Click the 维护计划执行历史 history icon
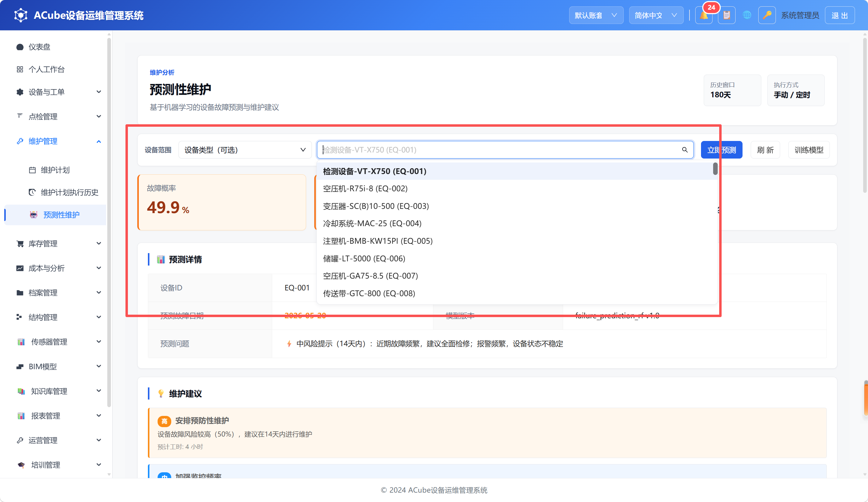 [32, 192]
